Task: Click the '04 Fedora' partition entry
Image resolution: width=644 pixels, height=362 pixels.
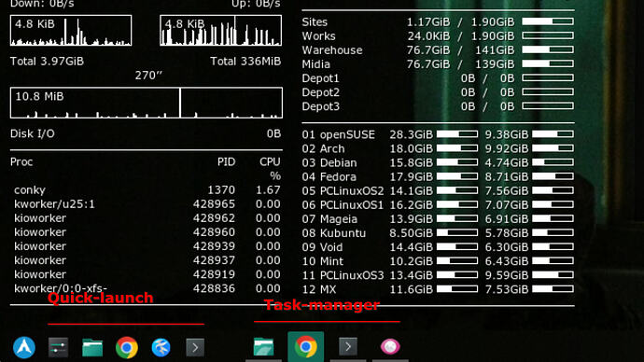Action: coord(329,177)
